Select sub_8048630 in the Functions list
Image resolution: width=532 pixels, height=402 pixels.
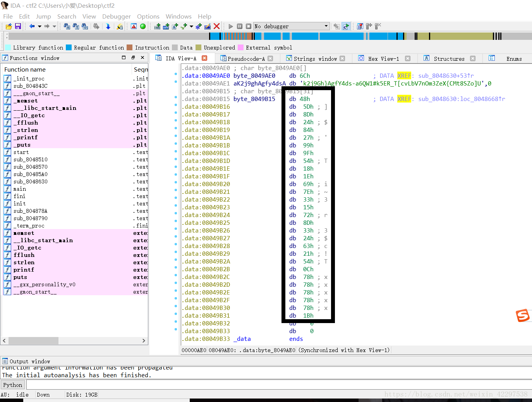[31, 181]
